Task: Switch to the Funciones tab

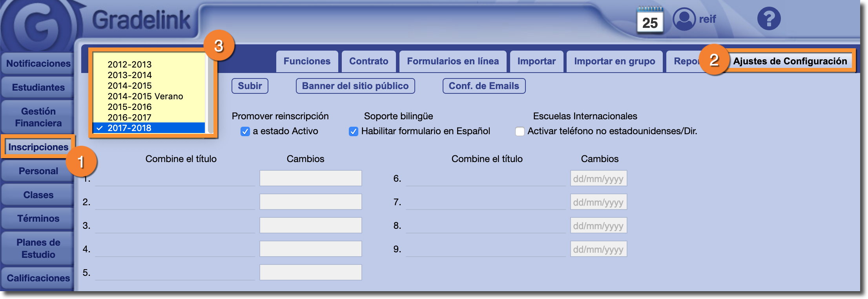Action: tap(307, 61)
